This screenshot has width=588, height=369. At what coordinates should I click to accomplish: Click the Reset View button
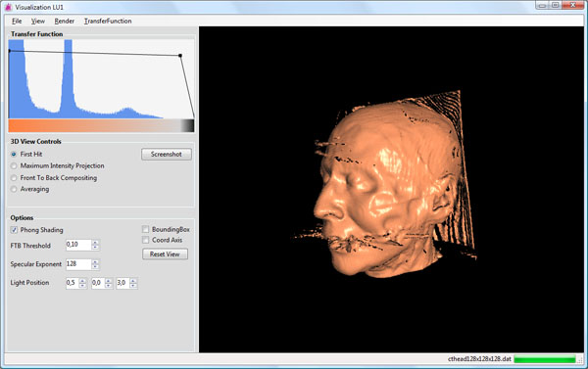pos(165,254)
